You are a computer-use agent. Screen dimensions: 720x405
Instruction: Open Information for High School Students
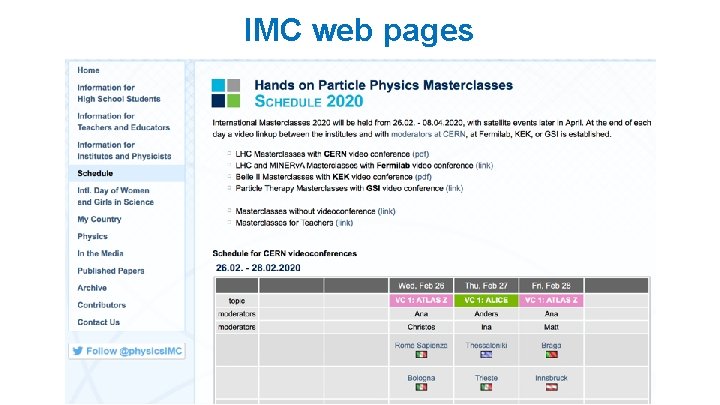pos(119,93)
